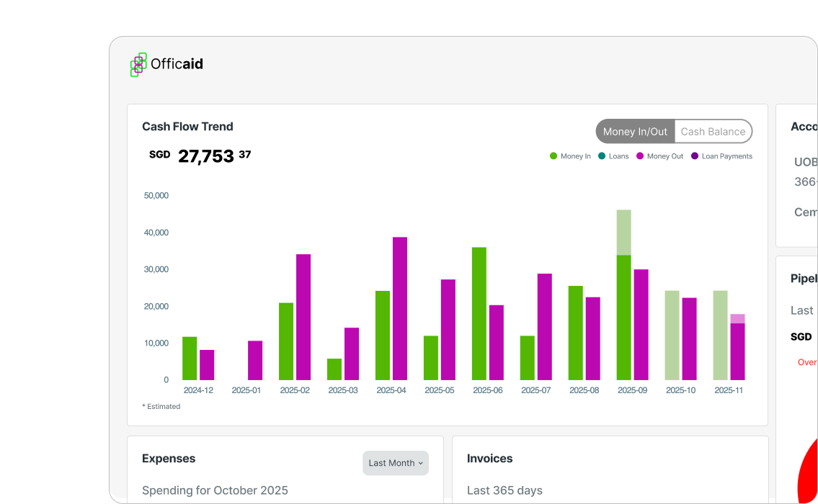Open the Invoices card title
818x504 pixels.
point(489,459)
